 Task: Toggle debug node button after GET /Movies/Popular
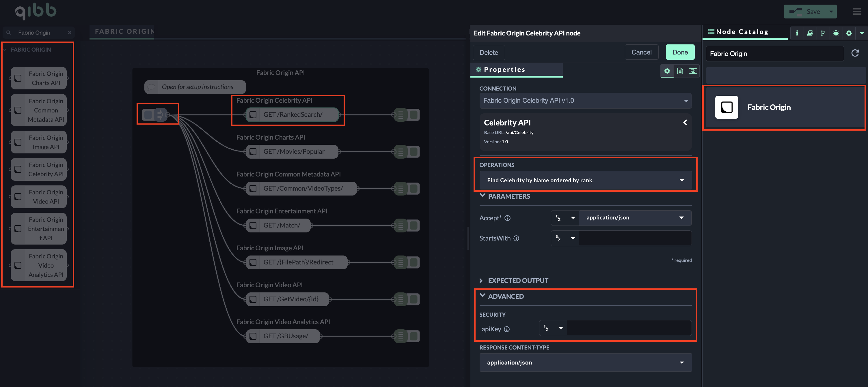point(414,152)
